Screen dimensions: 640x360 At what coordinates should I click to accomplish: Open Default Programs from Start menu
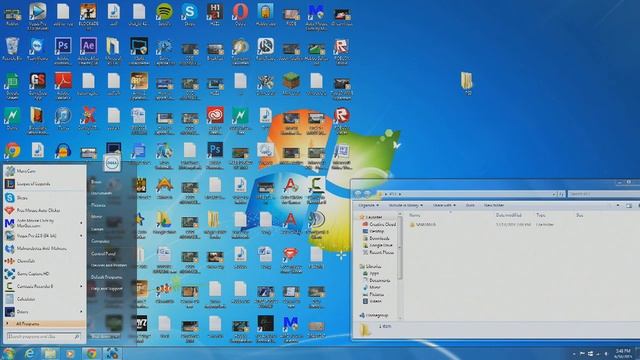107,277
